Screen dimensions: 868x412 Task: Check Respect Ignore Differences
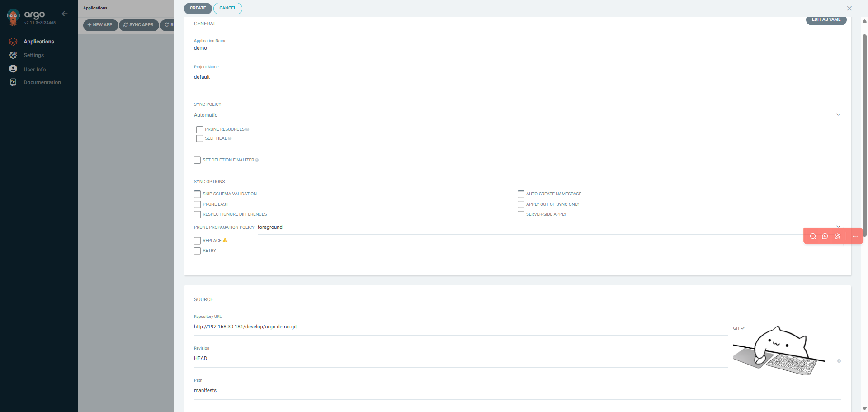click(197, 214)
